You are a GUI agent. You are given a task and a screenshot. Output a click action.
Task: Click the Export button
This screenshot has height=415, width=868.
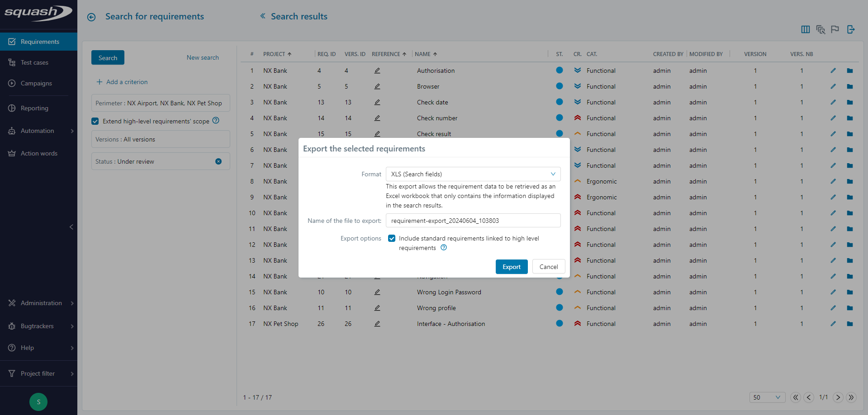[511, 267]
